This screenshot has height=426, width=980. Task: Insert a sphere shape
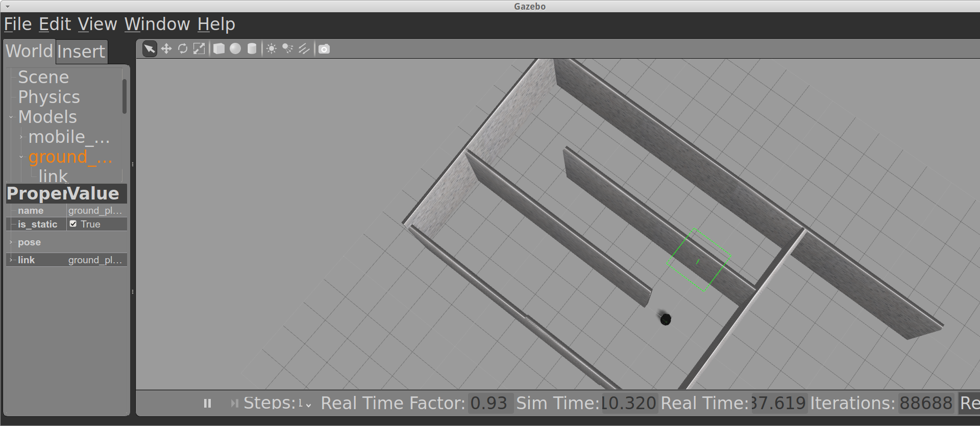pos(235,49)
